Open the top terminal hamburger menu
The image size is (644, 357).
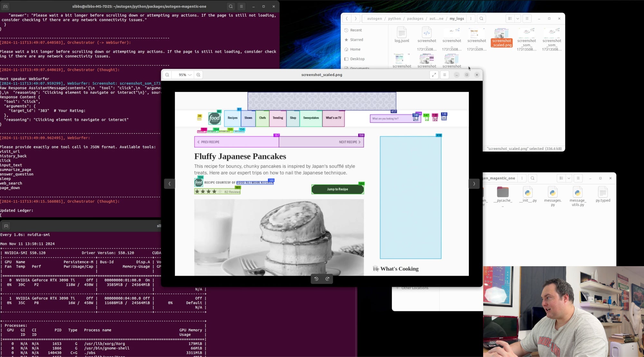[x=241, y=6]
